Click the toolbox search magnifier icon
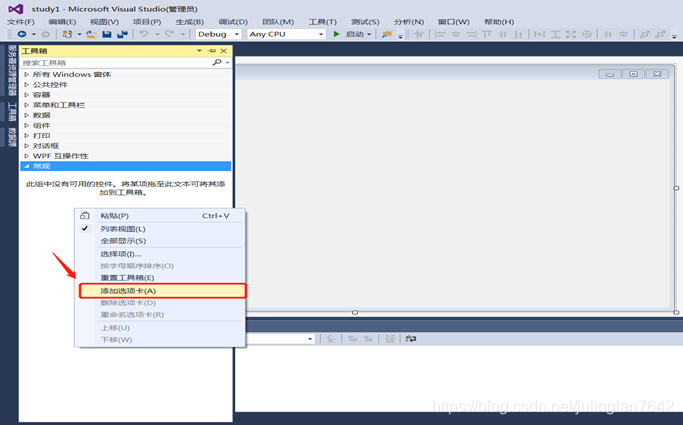This screenshot has height=425, width=683. (x=216, y=63)
